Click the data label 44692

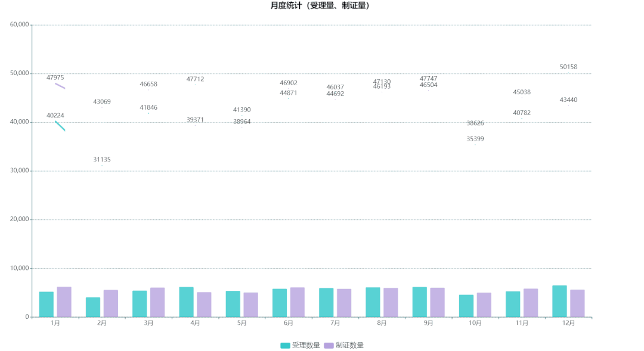pyautogui.click(x=335, y=94)
